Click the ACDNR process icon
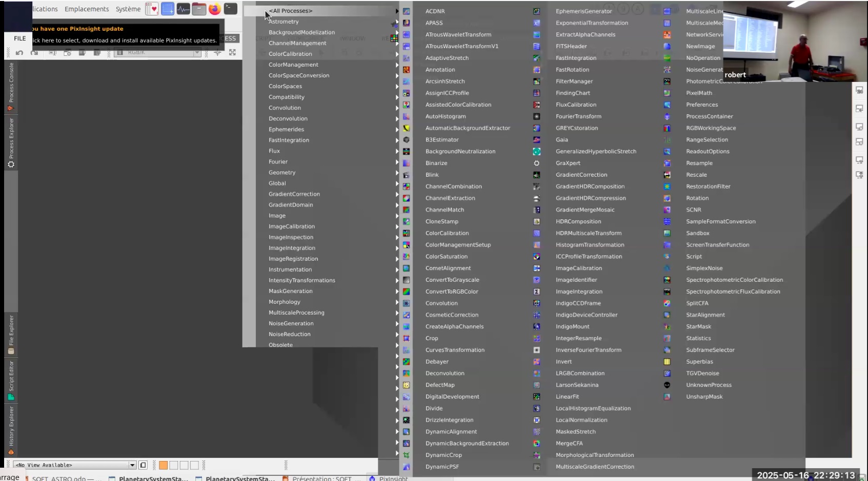Image resolution: width=868 pixels, height=481 pixels. [x=406, y=11]
